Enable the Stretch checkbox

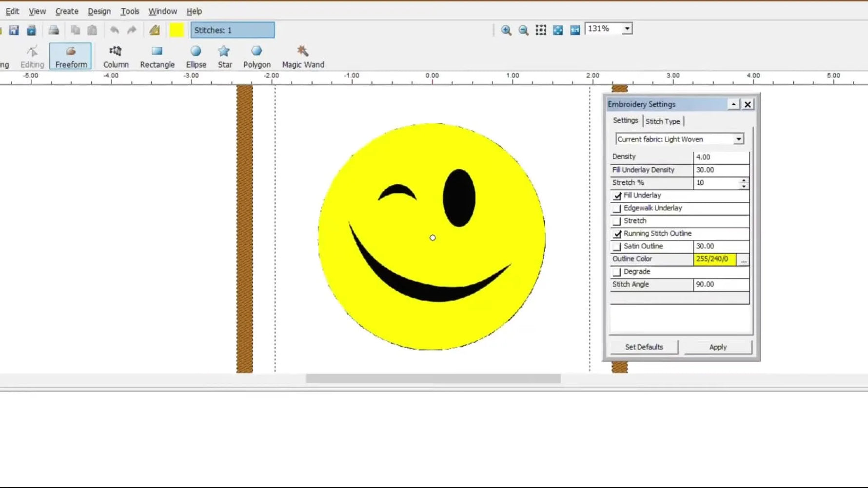point(617,221)
